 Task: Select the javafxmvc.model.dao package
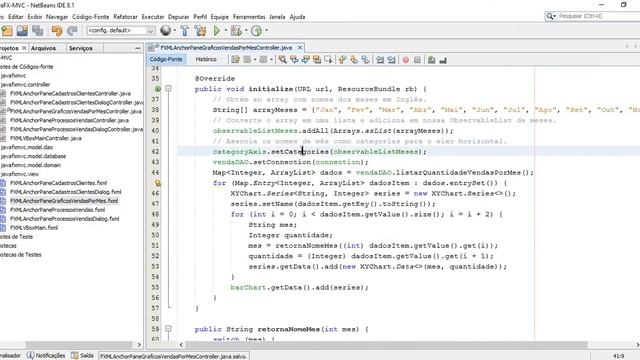coord(27,147)
